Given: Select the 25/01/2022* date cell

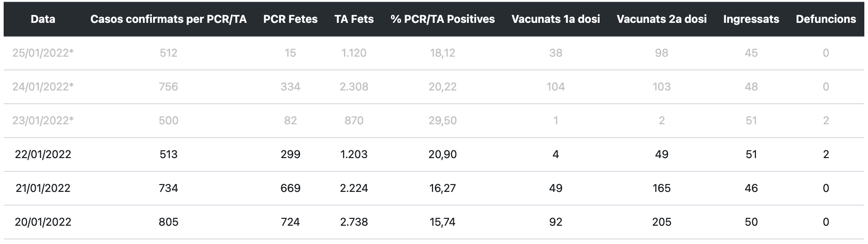Looking at the screenshot, I should (x=43, y=53).
